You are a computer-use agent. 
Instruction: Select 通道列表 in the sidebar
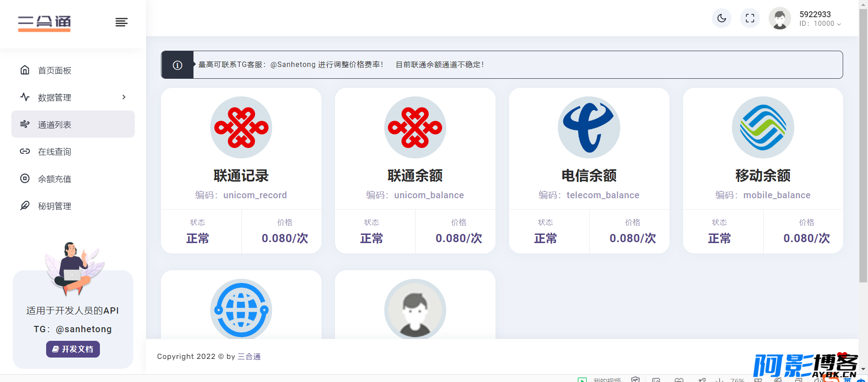point(55,124)
